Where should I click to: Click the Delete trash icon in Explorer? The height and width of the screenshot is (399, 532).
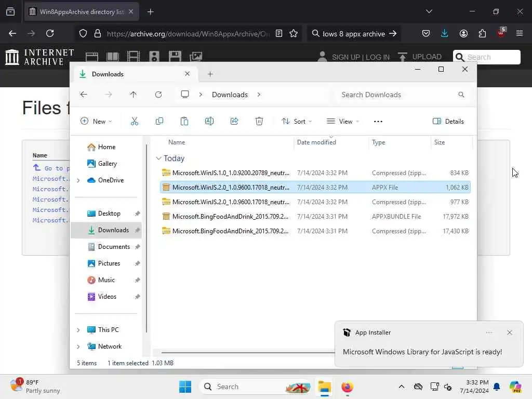coord(259,121)
